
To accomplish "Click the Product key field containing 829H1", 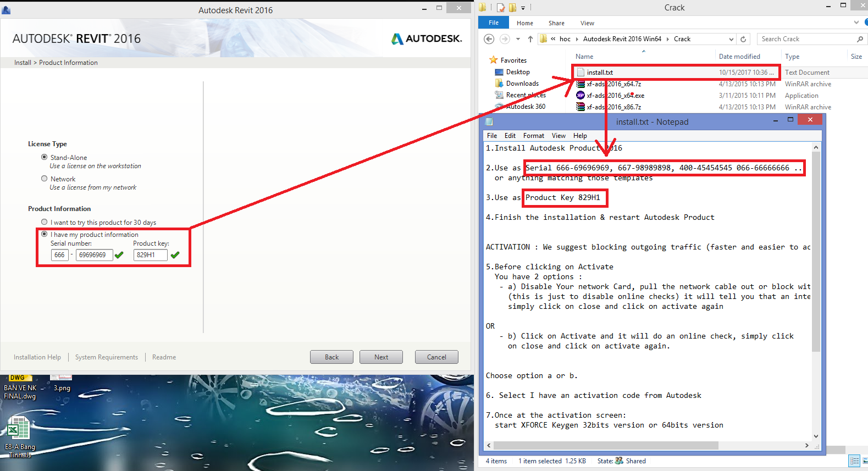I will click(x=150, y=255).
